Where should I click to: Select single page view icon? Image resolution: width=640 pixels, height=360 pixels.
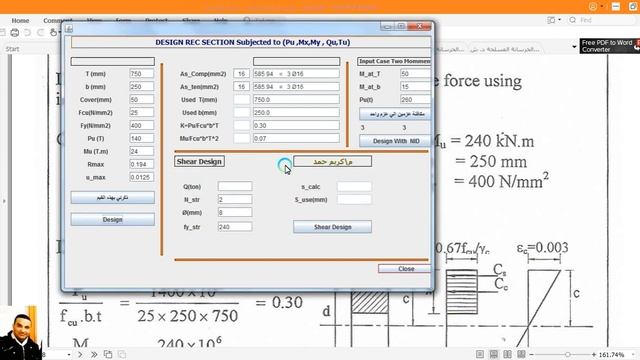click(x=480, y=354)
